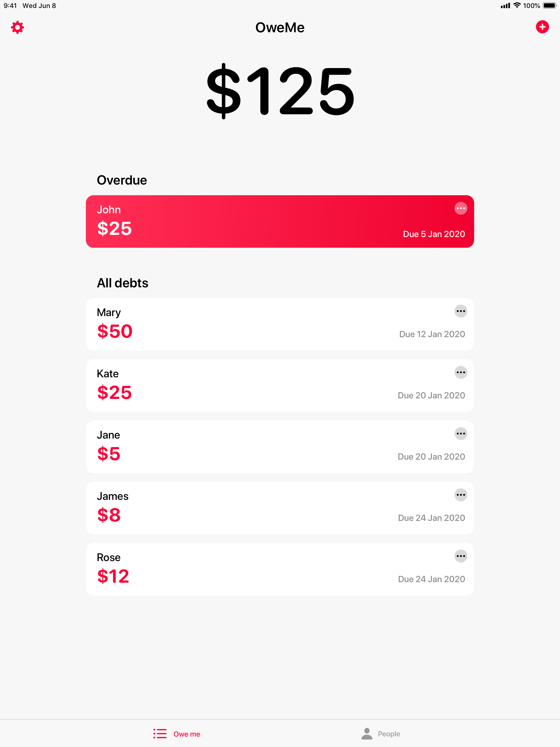Viewport: 560px width, 747px height.
Task: Open more options for John's overdue debt
Action: (461, 208)
